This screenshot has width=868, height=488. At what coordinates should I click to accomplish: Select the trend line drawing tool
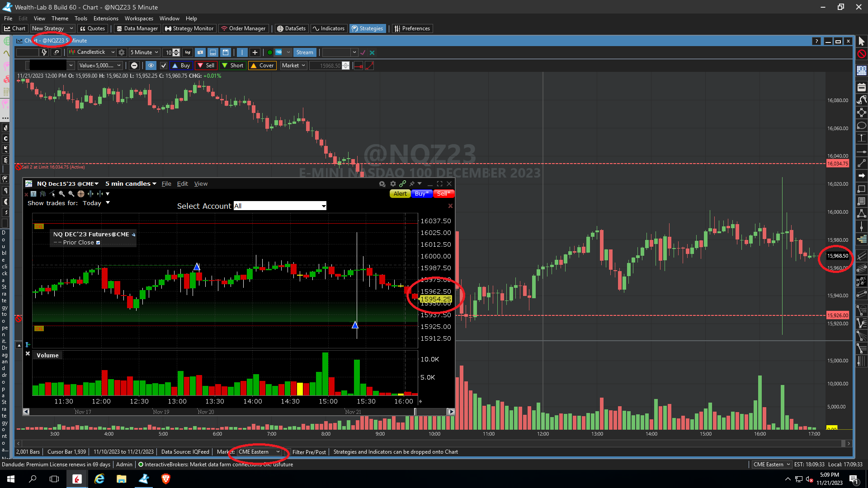click(861, 163)
